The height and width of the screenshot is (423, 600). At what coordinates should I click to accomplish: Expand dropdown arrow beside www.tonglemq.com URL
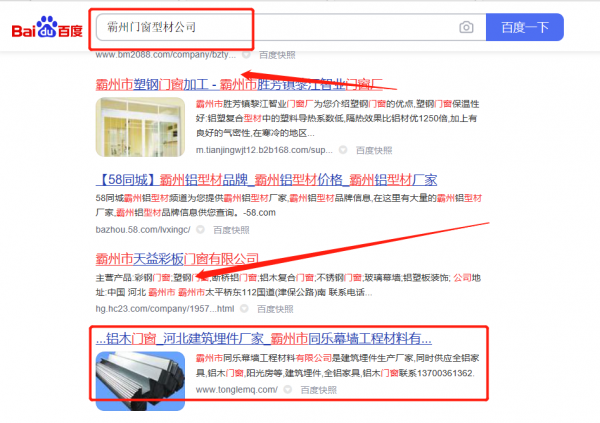(287, 390)
